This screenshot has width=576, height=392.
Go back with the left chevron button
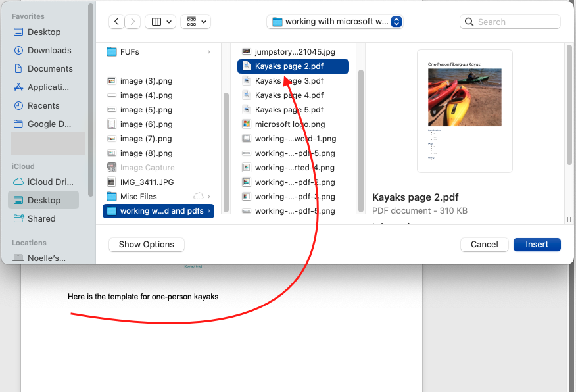(x=116, y=22)
